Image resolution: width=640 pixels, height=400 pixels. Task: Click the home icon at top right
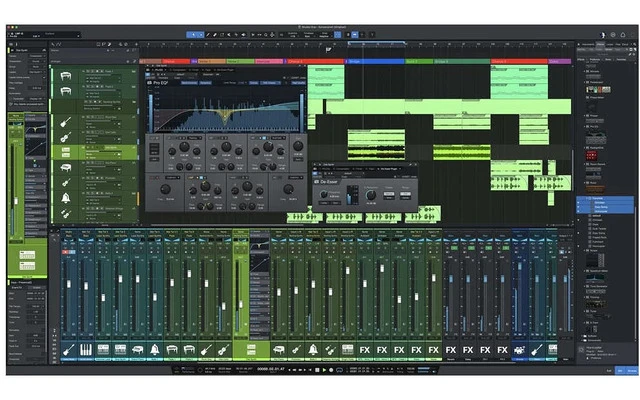coord(623,35)
